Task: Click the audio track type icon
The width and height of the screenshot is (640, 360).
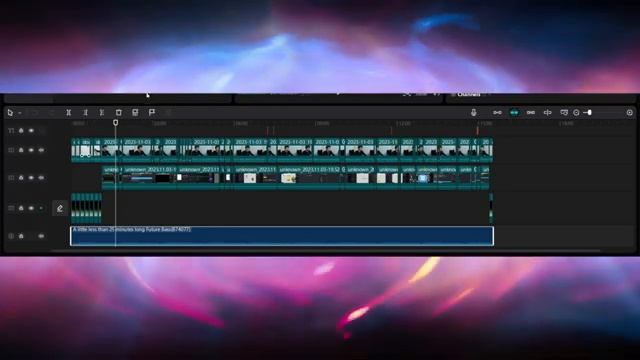Action: tap(11, 236)
